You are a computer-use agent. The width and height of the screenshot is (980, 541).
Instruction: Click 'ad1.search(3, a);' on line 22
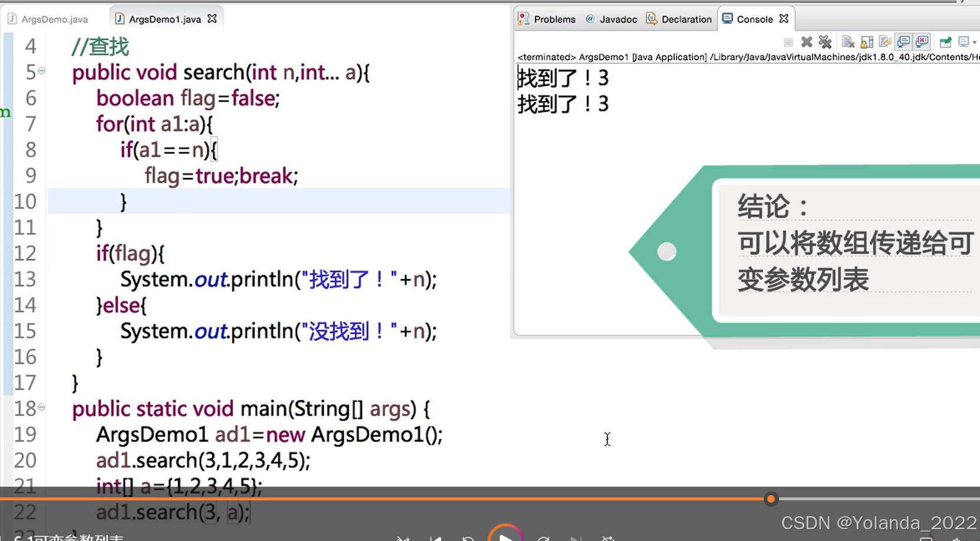coord(173,512)
